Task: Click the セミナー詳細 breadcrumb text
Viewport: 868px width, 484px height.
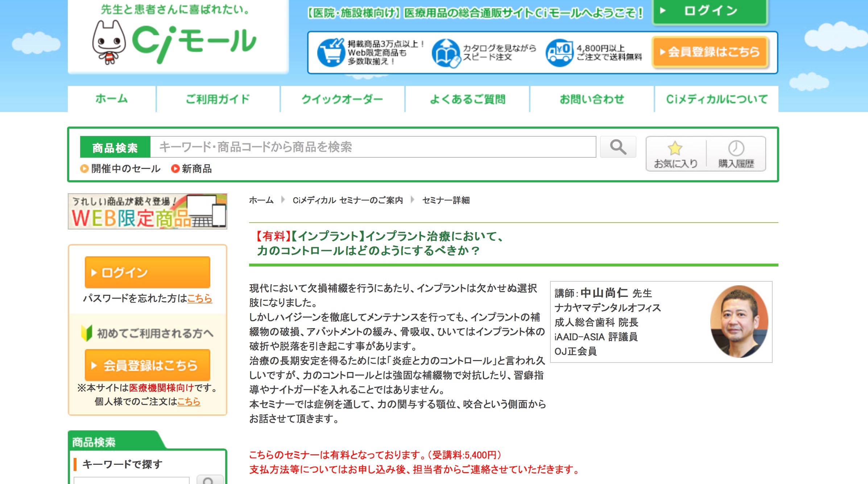Action: pyautogui.click(x=446, y=200)
